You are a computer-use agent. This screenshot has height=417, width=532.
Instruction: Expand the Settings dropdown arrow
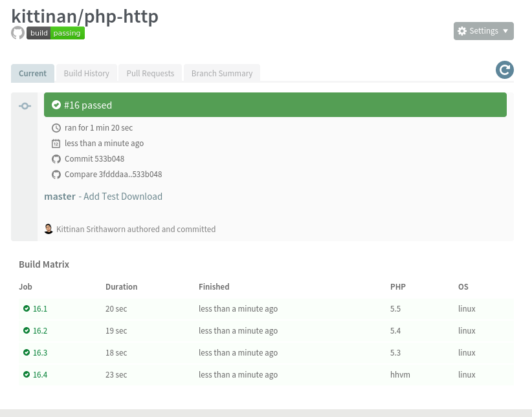pyautogui.click(x=505, y=31)
